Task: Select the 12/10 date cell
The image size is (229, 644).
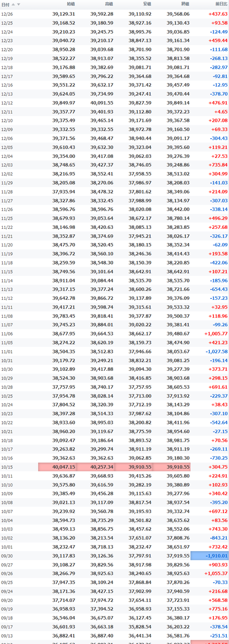Action: (x=7, y=120)
